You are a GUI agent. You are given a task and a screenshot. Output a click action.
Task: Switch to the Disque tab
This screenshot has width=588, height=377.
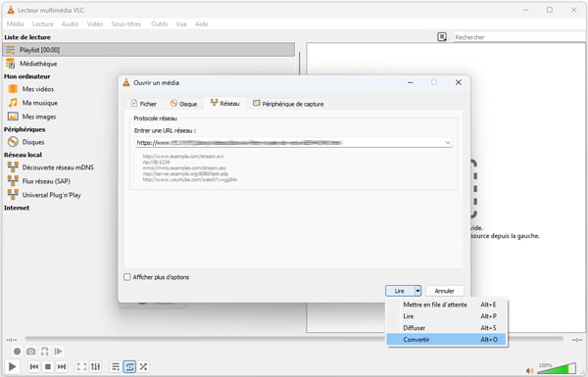[x=184, y=104]
